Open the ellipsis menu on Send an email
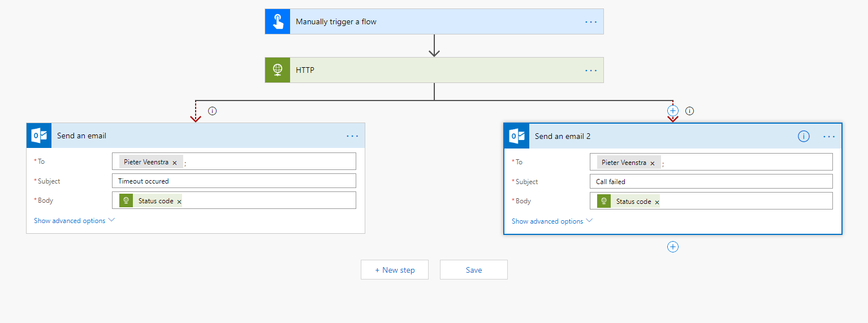Screen dimensions: 868x323 tap(352, 136)
